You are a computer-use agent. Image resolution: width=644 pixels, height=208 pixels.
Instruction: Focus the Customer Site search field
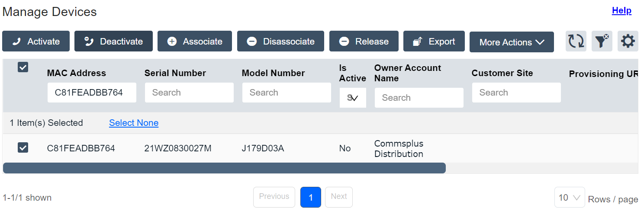pos(516,93)
